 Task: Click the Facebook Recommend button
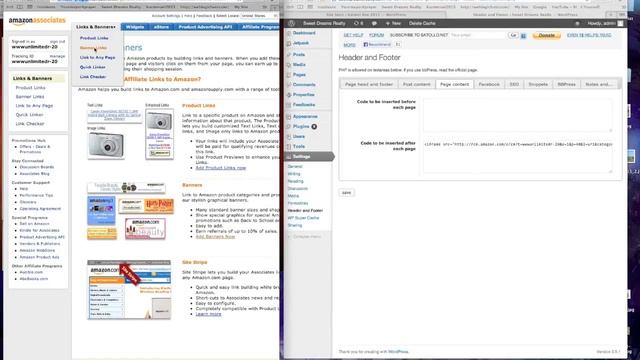click(x=377, y=44)
